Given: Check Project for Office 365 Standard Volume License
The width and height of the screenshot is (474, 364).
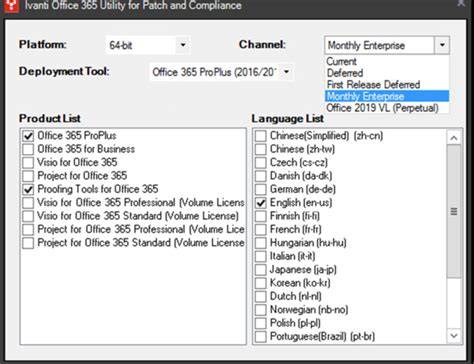Looking at the screenshot, I should click(x=28, y=243).
